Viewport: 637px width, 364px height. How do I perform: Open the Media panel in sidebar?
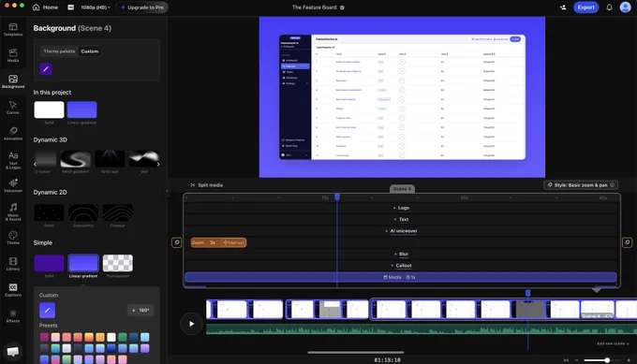(13, 55)
